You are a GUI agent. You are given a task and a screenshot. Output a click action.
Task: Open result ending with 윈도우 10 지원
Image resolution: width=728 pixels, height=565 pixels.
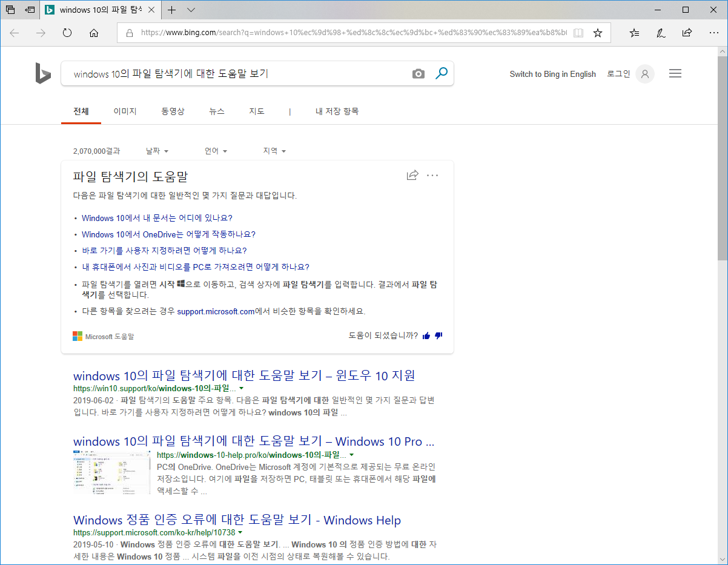(244, 375)
